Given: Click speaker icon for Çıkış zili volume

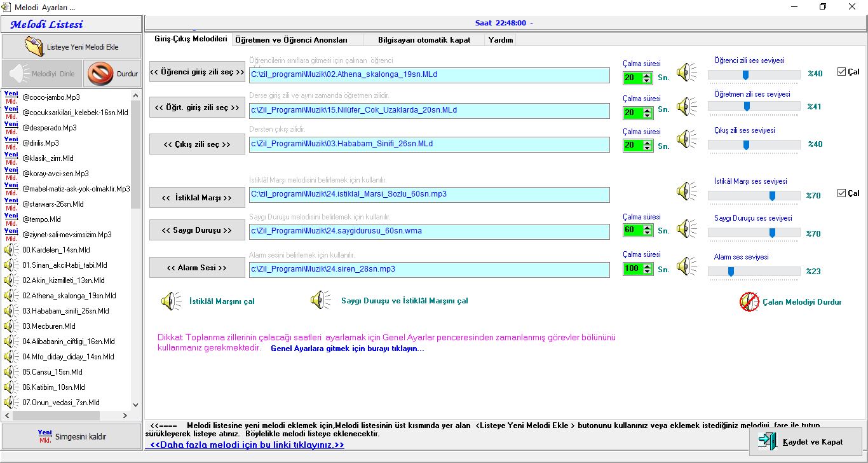Looking at the screenshot, I should [686, 139].
